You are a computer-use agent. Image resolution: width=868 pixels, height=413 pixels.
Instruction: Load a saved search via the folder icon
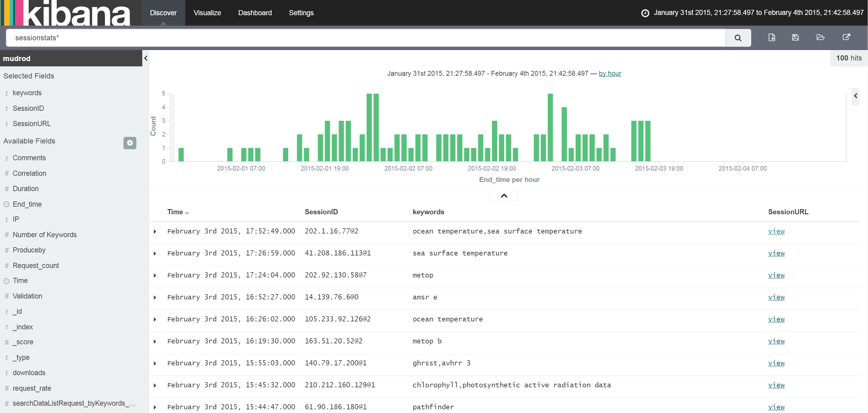tap(820, 37)
